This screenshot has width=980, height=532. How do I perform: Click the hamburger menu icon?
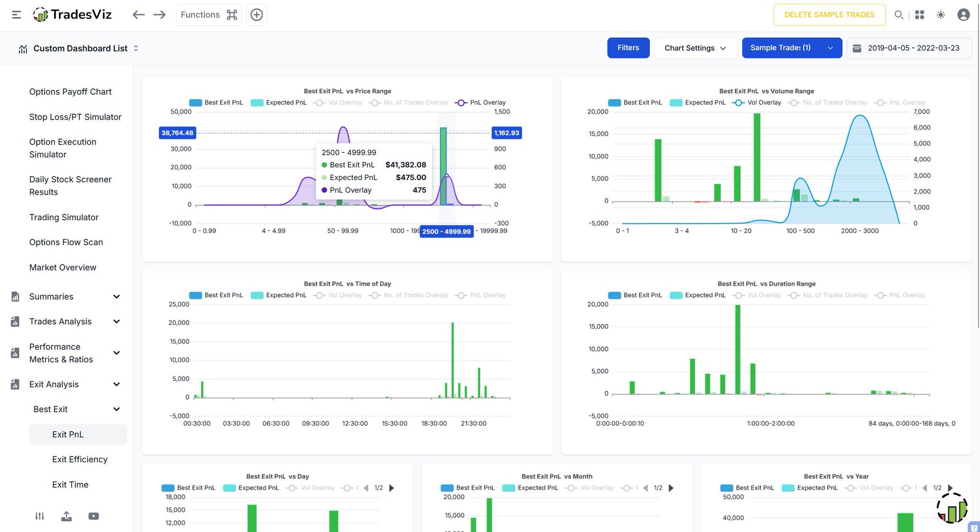pyautogui.click(x=16, y=15)
